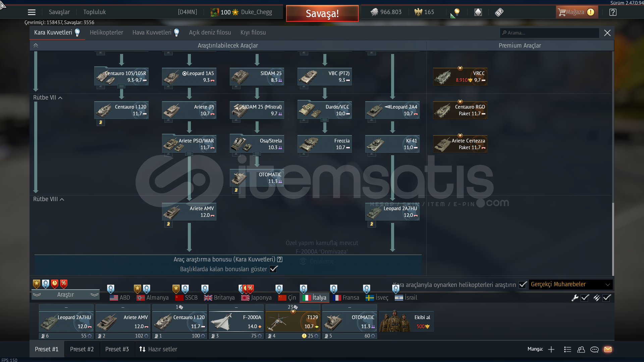Open the Savaşlar menu
644x362 pixels.
[x=59, y=12]
